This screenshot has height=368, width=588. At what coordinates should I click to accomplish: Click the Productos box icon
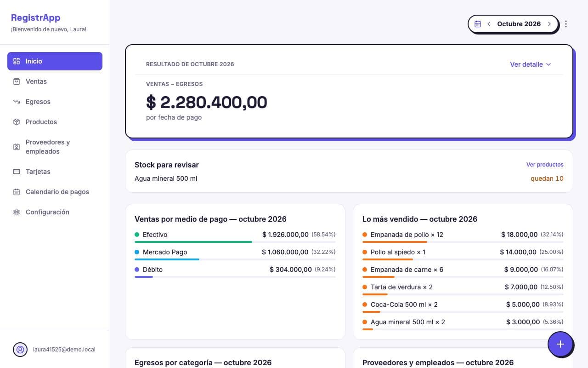pos(17,122)
